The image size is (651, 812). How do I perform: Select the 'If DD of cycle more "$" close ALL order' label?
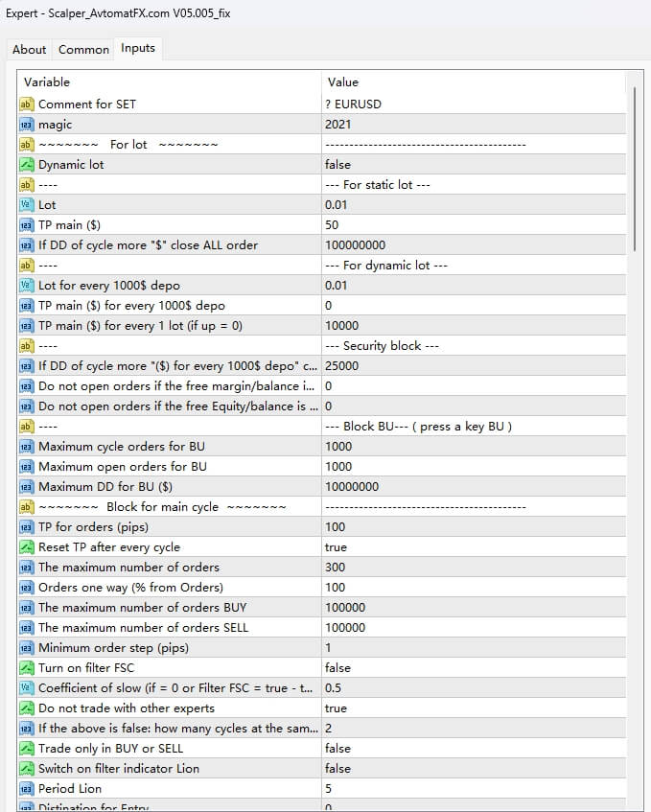[x=148, y=245]
